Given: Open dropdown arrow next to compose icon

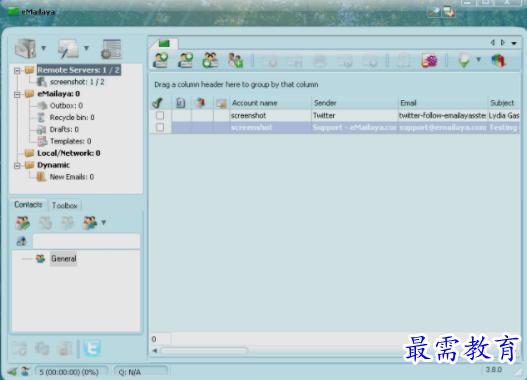Looking at the screenshot, I should [87, 48].
